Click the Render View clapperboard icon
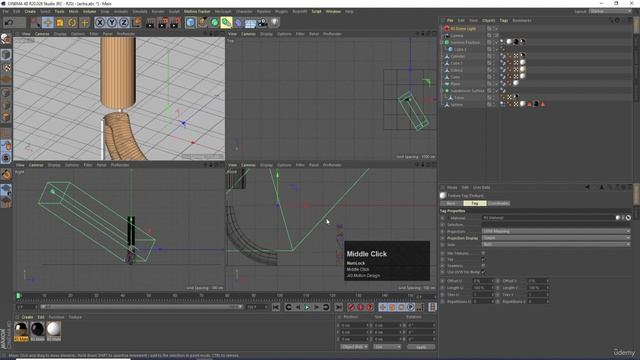The image size is (640, 360). (150, 22)
